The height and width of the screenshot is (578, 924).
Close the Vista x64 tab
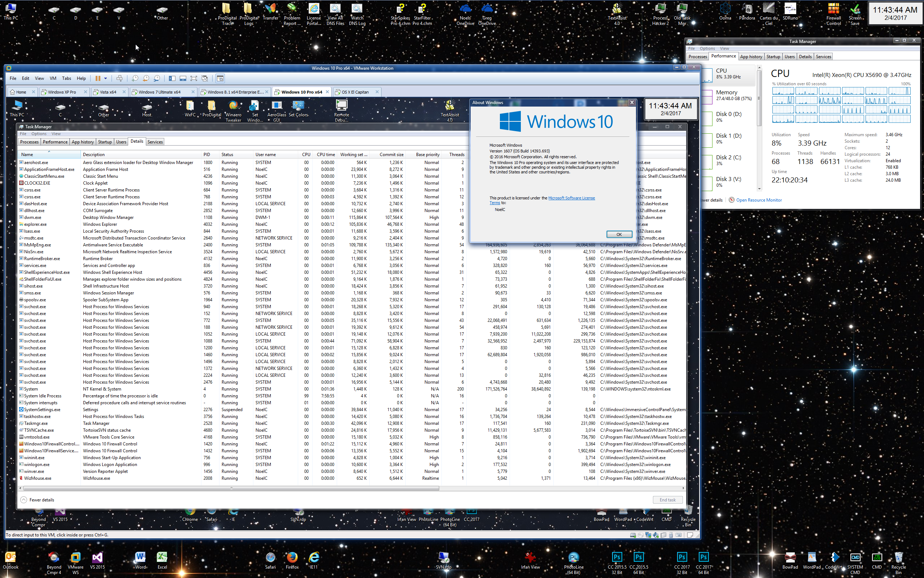pos(124,92)
